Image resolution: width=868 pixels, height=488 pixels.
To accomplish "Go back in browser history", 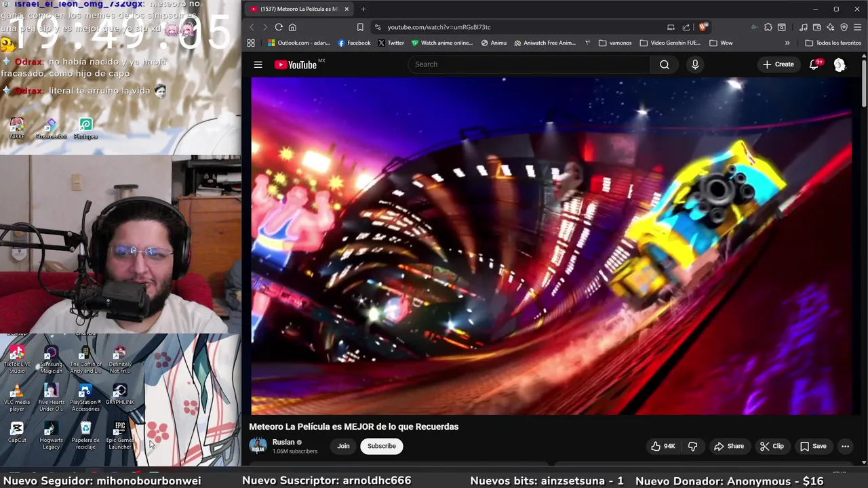I will pyautogui.click(x=252, y=27).
